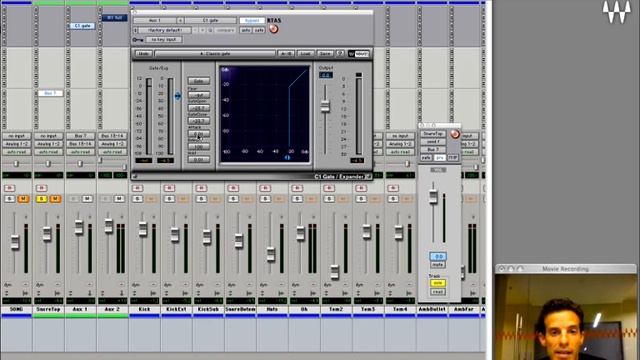
Task: Open the A: Classic gate setup menu
Action: 215,53
